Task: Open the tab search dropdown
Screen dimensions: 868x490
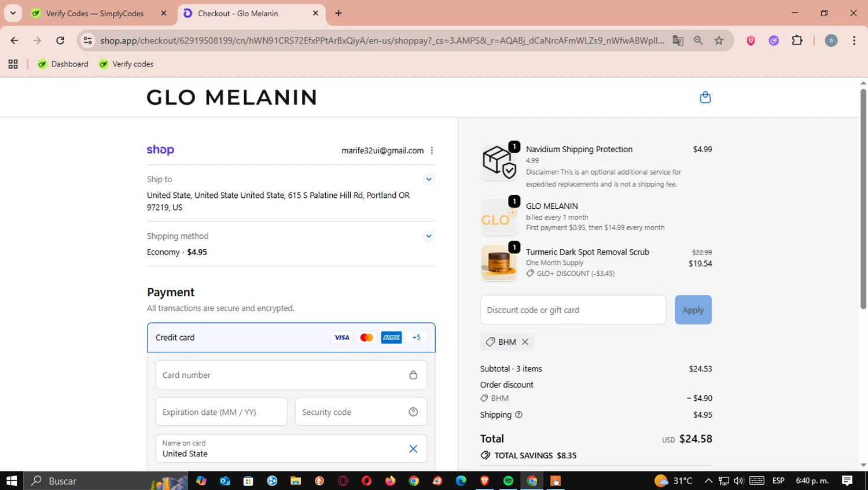Action: [13, 13]
